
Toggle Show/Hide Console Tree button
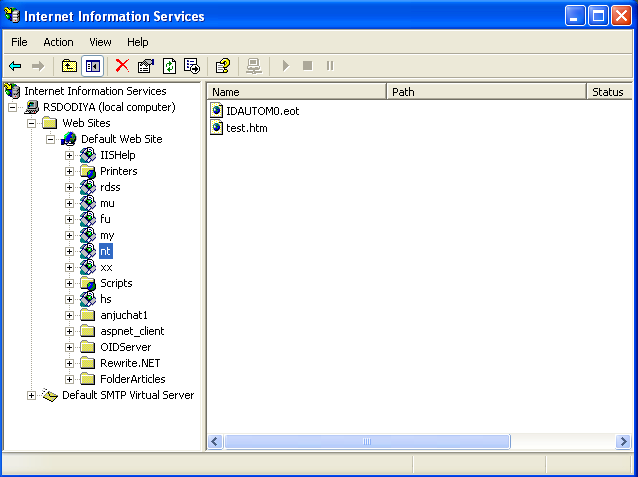[93, 66]
